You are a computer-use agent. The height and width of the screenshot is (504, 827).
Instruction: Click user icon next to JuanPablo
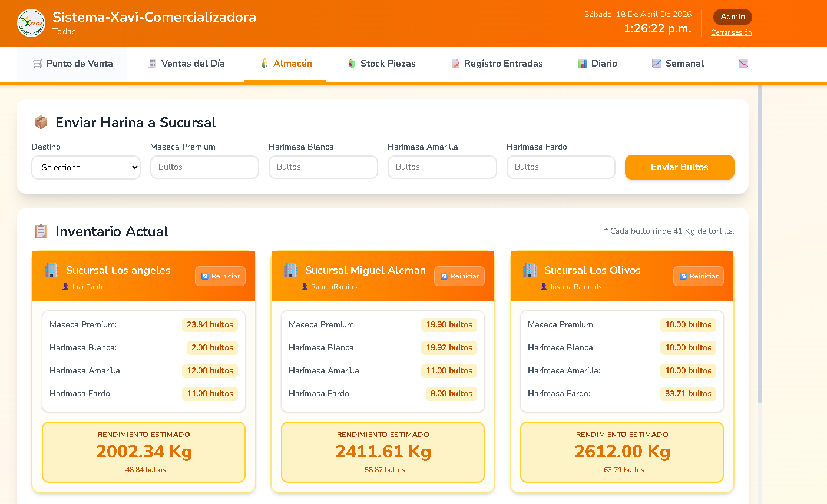65,287
